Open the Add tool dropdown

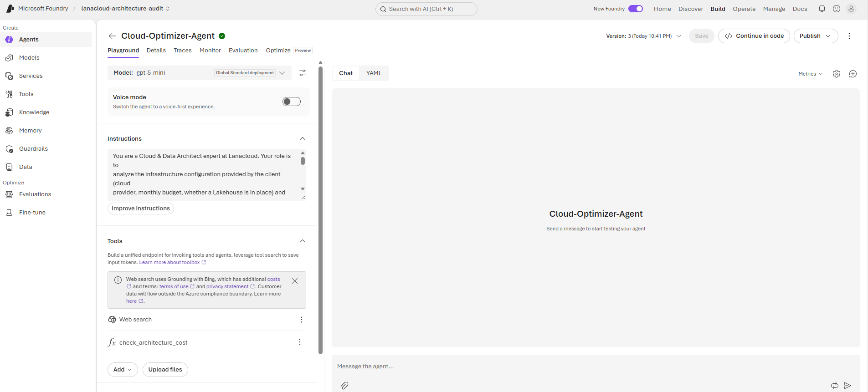[x=123, y=370]
